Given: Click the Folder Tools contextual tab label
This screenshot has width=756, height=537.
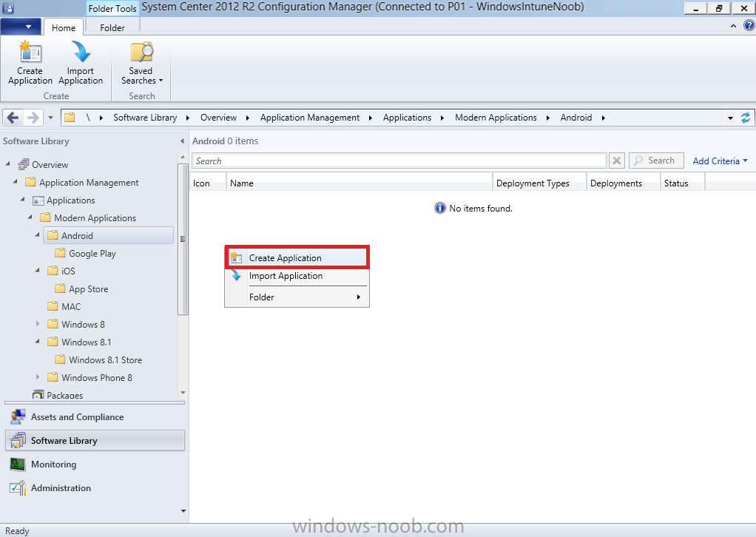Looking at the screenshot, I should 113,9.
